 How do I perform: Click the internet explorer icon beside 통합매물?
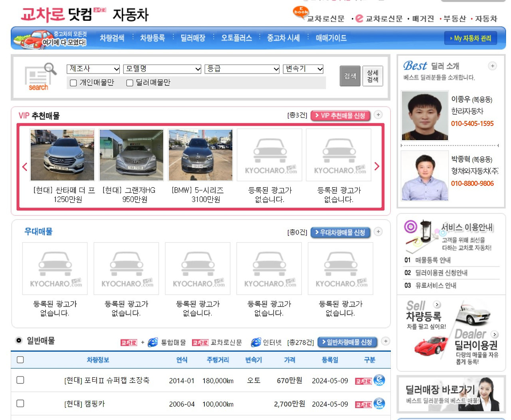point(153,343)
